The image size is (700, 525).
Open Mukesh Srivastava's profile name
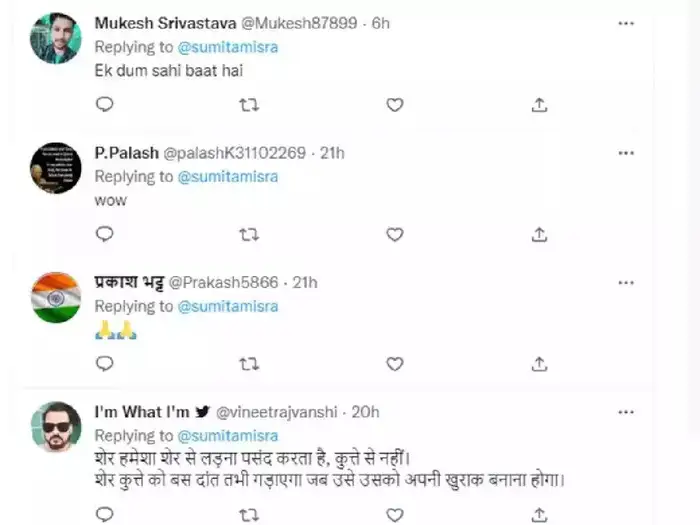(x=166, y=22)
